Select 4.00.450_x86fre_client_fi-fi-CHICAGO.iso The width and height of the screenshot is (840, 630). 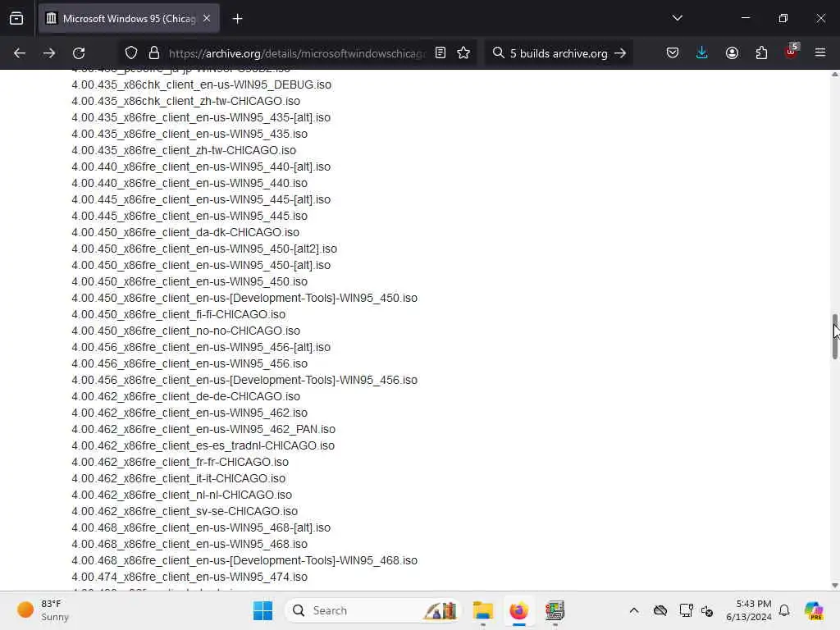[x=178, y=314]
